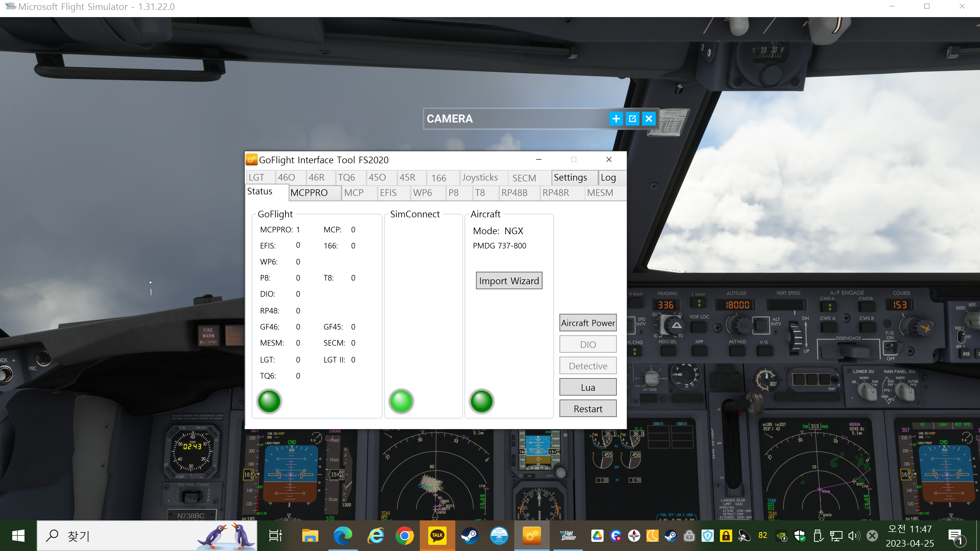Click the taskbar search box
The image size is (980, 551).
[147, 536]
